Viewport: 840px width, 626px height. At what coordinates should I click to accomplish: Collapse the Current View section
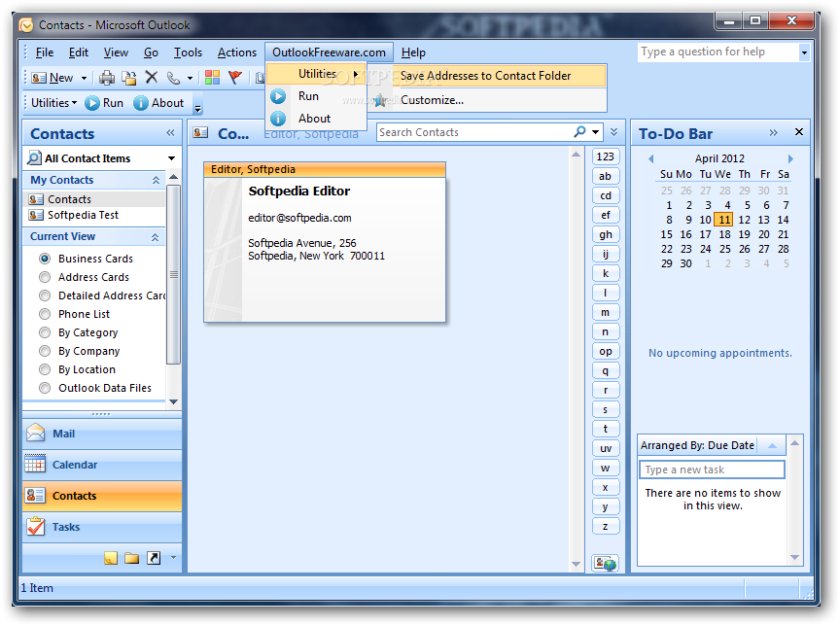click(156, 236)
